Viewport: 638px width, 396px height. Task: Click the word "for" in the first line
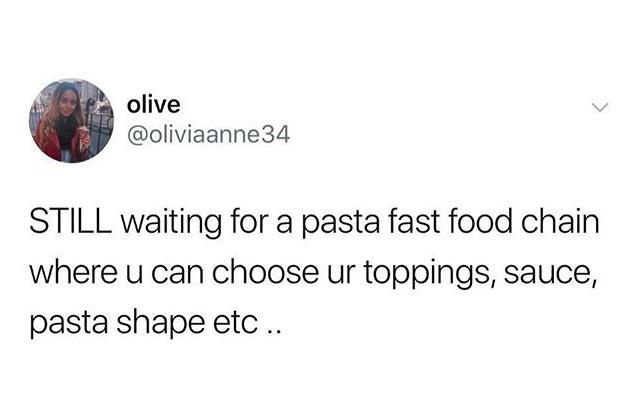pos(249,222)
